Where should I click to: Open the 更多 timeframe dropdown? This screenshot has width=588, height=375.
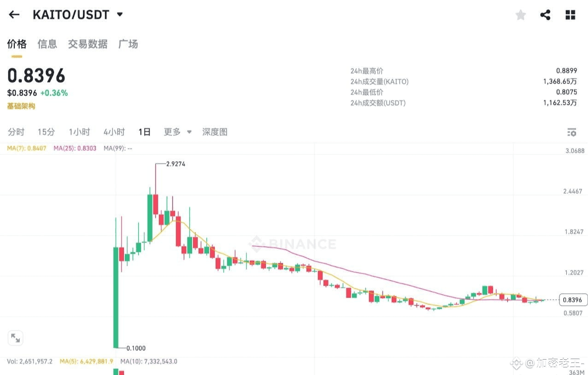tap(177, 132)
